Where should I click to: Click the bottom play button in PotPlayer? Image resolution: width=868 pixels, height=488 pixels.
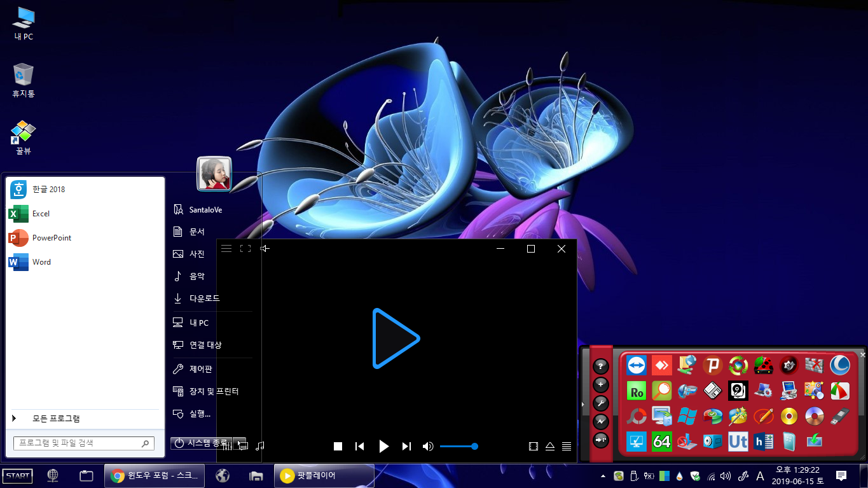point(383,447)
